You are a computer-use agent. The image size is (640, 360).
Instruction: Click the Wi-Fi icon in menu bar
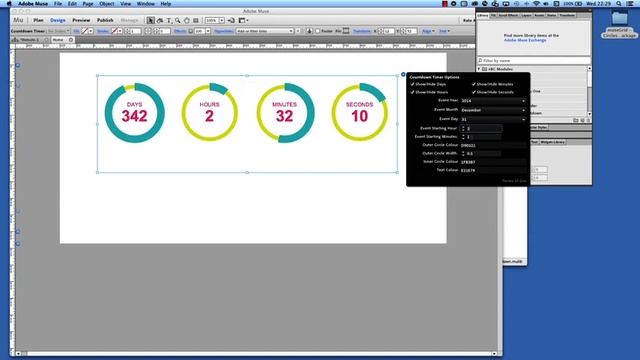(x=536, y=4)
